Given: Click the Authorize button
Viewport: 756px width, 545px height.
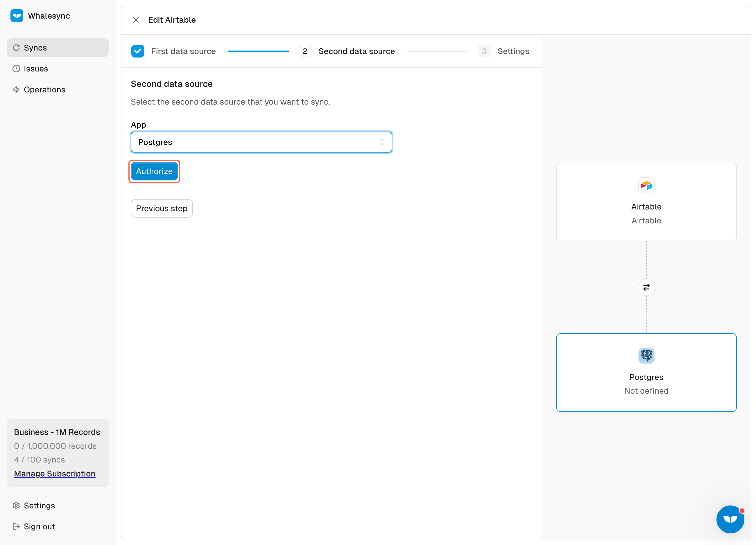Looking at the screenshot, I should (x=154, y=171).
